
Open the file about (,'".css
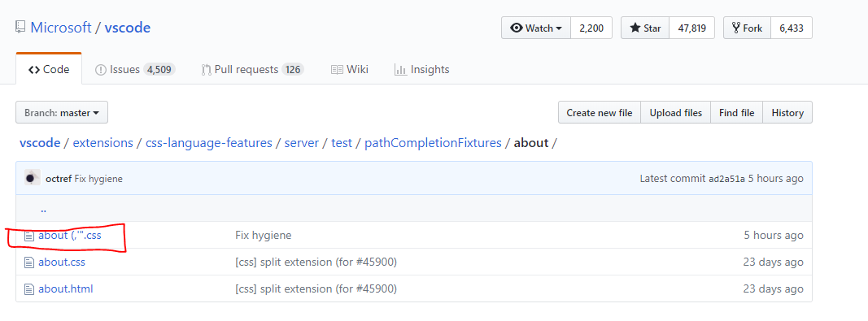pos(70,235)
